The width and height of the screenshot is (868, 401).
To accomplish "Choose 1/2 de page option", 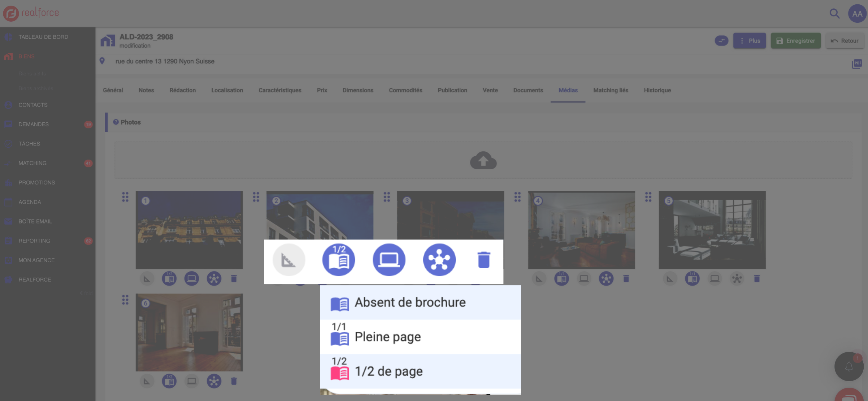I will coord(420,371).
